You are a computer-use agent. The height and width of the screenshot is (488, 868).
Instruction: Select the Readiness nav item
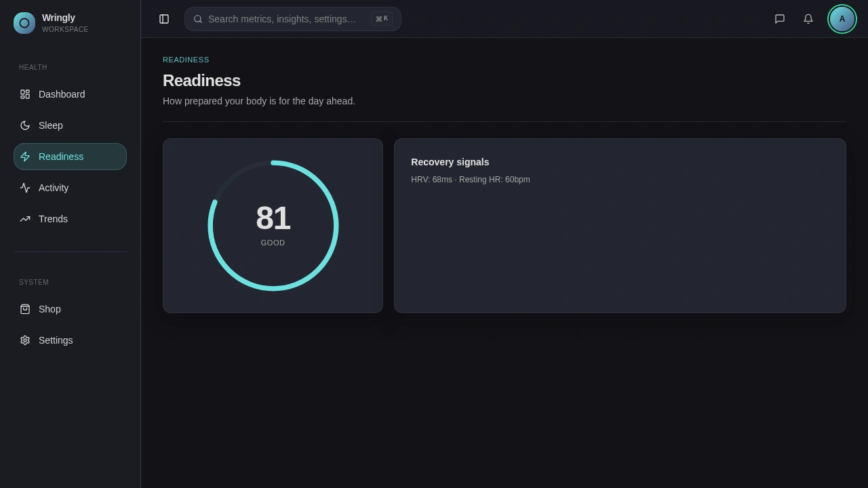[61, 157]
